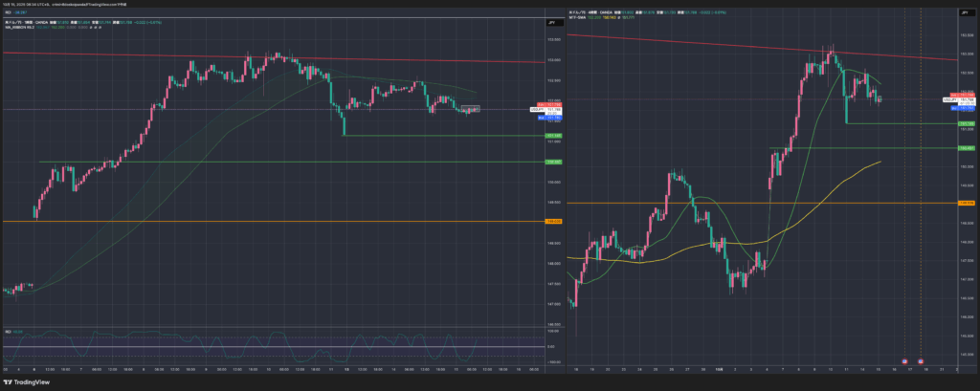Select the MTF-SMA indicator legend on right chart

(x=580, y=16)
